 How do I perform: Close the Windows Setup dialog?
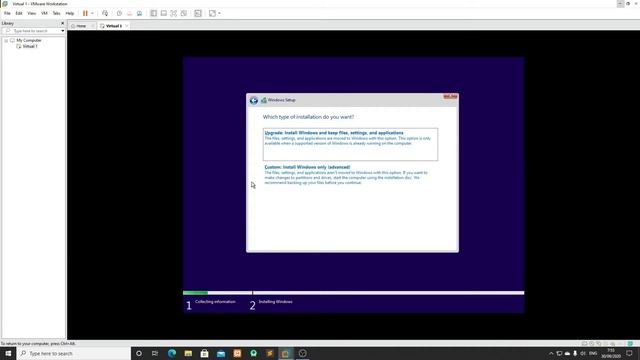450,96
